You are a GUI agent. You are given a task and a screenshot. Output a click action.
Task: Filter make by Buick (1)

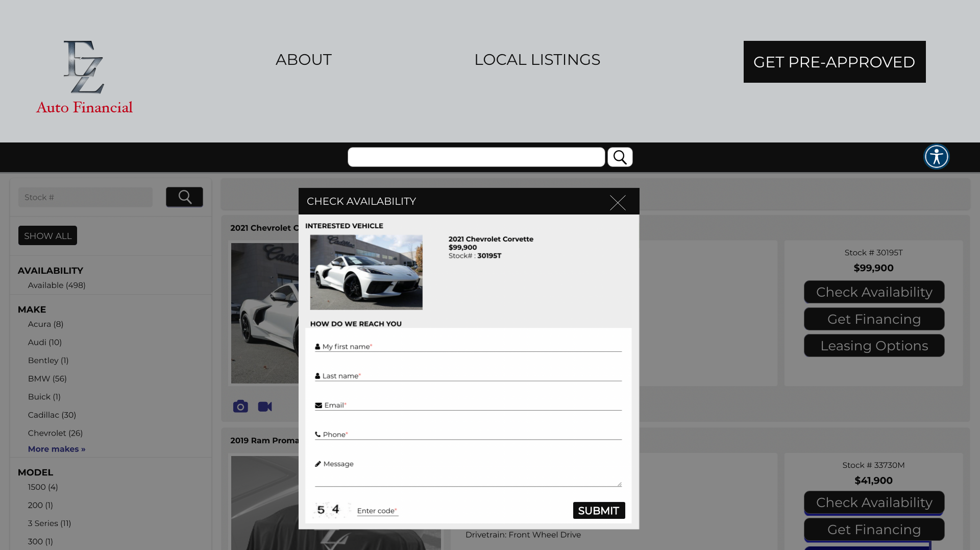(44, 397)
